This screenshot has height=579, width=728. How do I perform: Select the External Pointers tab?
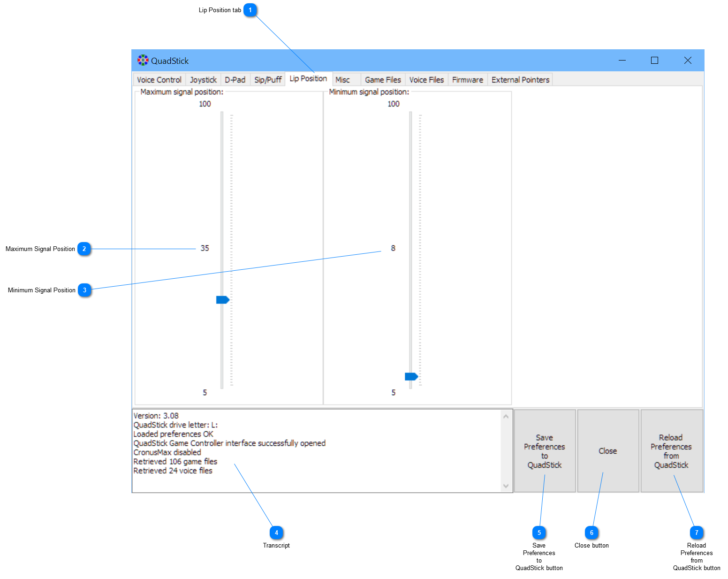pos(520,80)
